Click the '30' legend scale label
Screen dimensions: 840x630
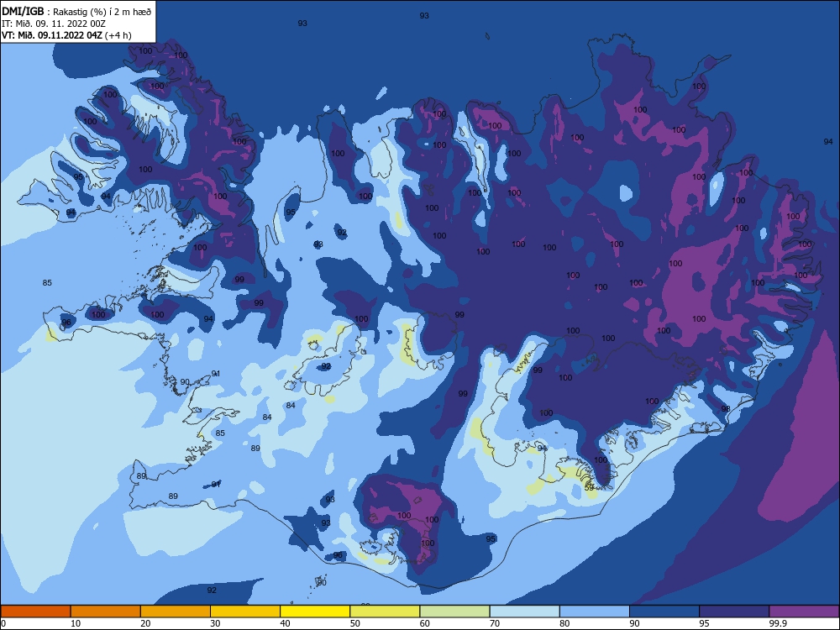coord(215,623)
